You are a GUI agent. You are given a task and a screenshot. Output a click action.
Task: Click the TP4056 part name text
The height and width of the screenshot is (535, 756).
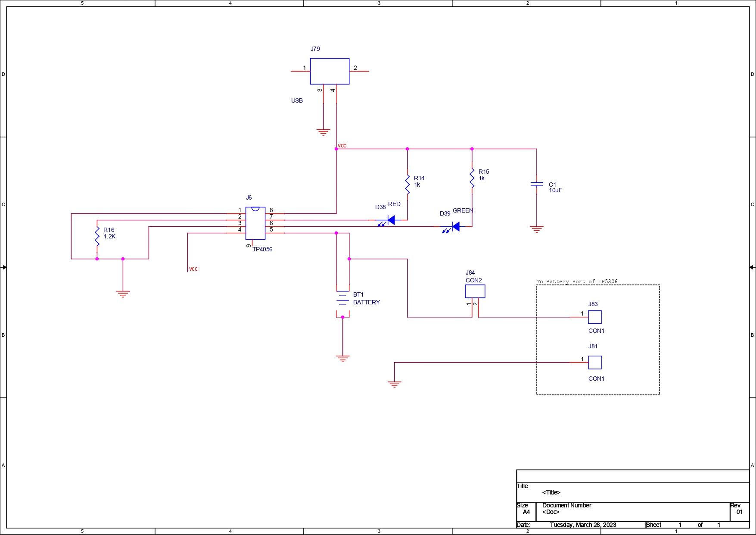tap(262, 249)
